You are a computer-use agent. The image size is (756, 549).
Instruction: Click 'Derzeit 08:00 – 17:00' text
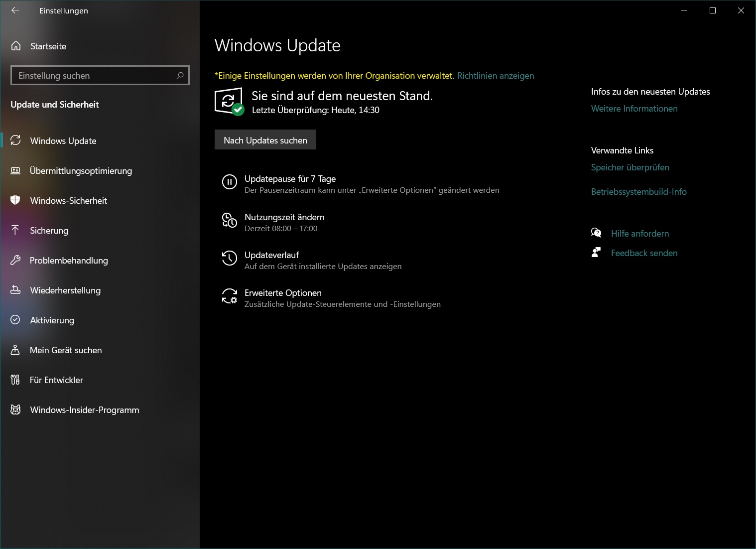pos(281,229)
